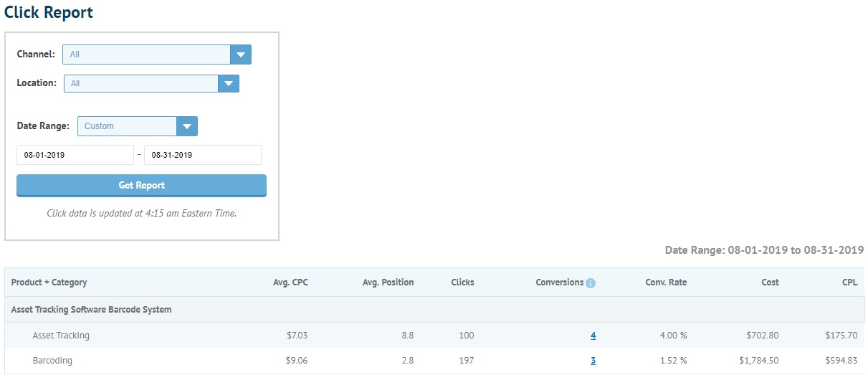
Task: Click the Product + Category column header
Action: click(49, 283)
